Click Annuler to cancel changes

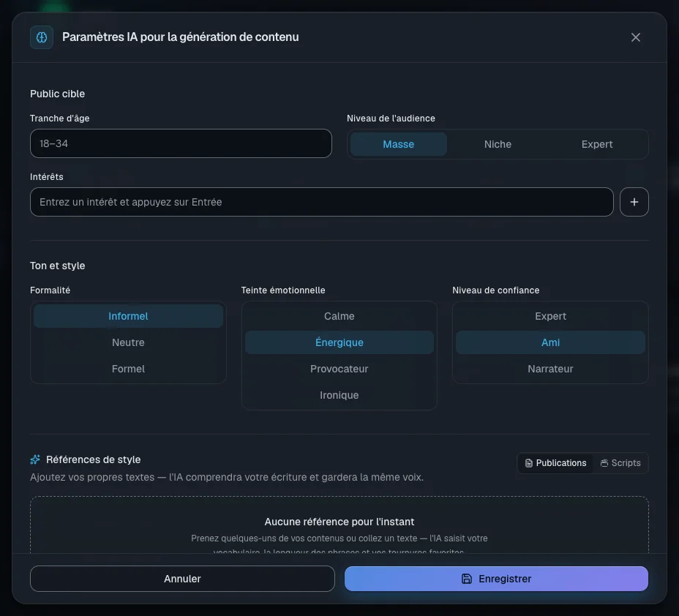point(182,579)
